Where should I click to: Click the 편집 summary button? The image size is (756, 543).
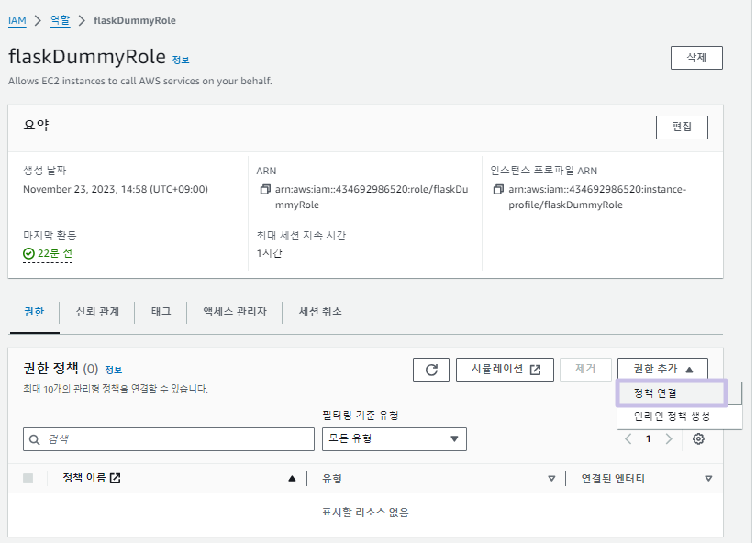pyautogui.click(x=682, y=127)
